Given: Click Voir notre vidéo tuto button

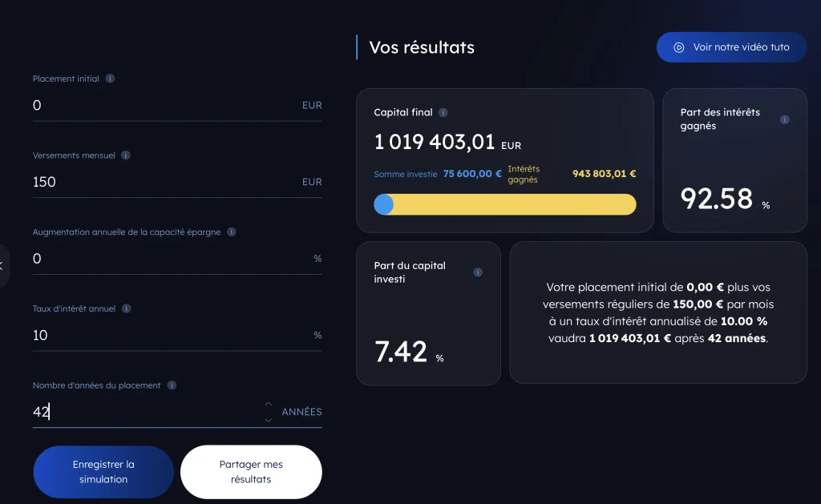Looking at the screenshot, I should coord(731,47).
